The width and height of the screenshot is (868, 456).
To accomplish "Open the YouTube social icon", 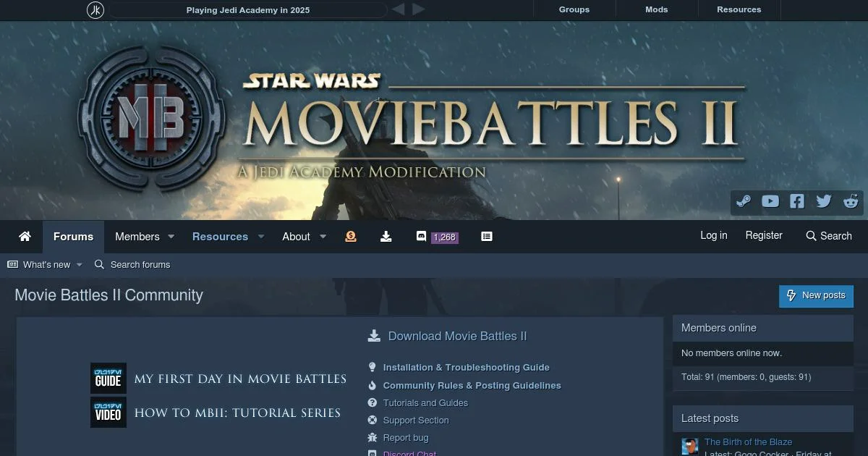I will 770,201.
